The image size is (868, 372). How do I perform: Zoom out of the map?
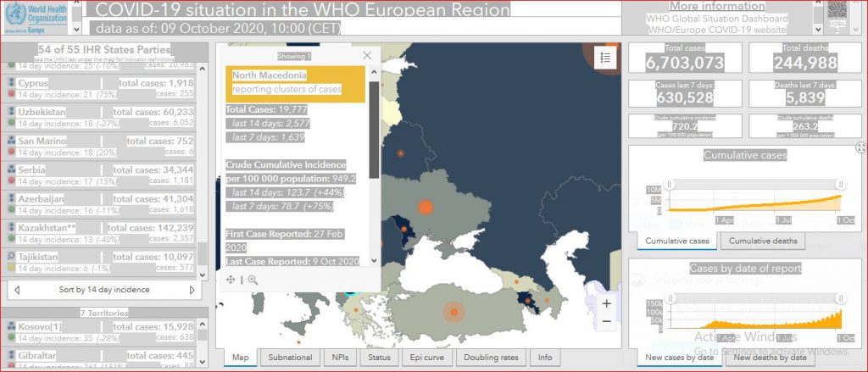coord(607,321)
